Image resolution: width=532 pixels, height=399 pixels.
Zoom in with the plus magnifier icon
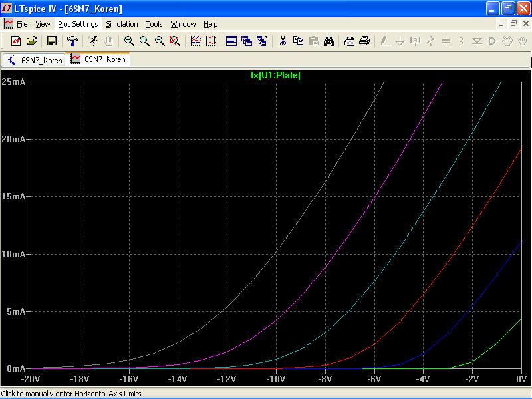(x=129, y=41)
